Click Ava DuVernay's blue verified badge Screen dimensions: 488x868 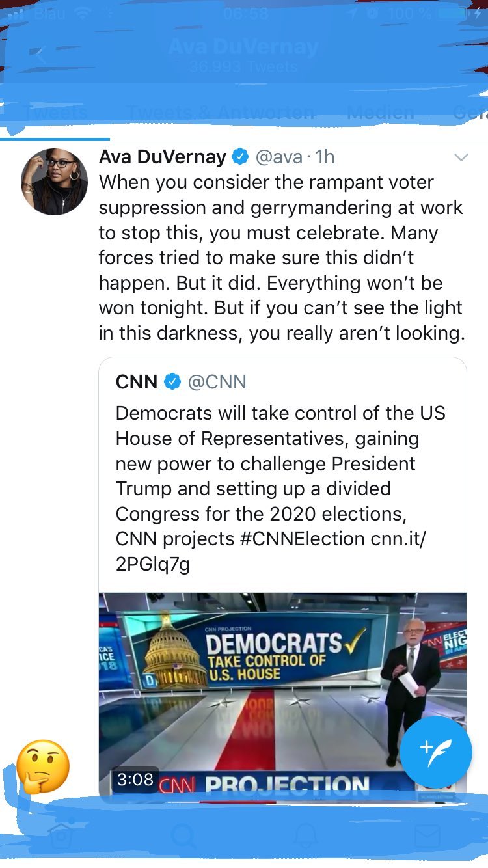pos(240,157)
